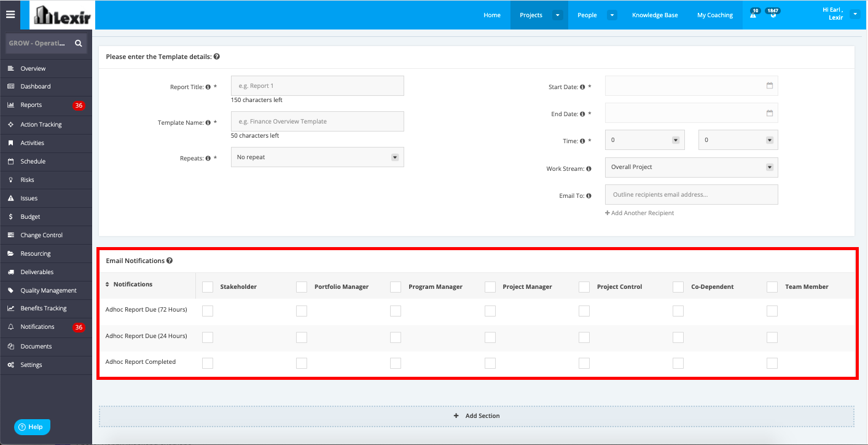Click the help icon beside Email Notifications
The image size is (868, 445).
coord(170,261)
